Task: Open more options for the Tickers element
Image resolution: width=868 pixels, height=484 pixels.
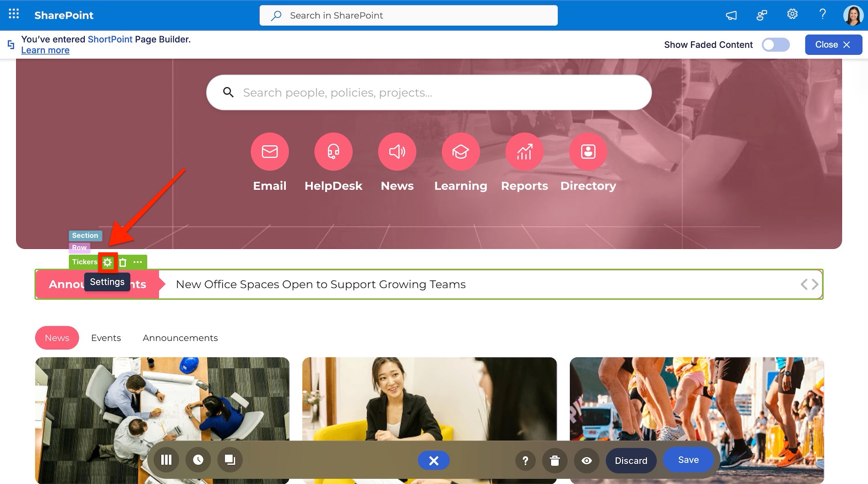Action: 138,262
